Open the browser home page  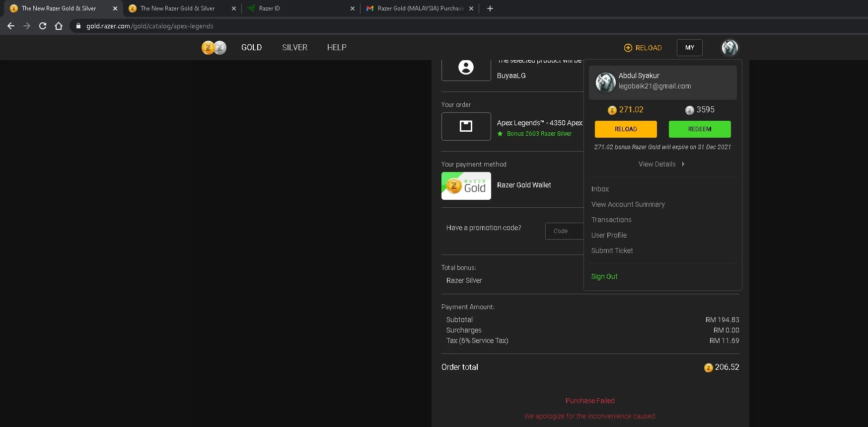[59, 26]
